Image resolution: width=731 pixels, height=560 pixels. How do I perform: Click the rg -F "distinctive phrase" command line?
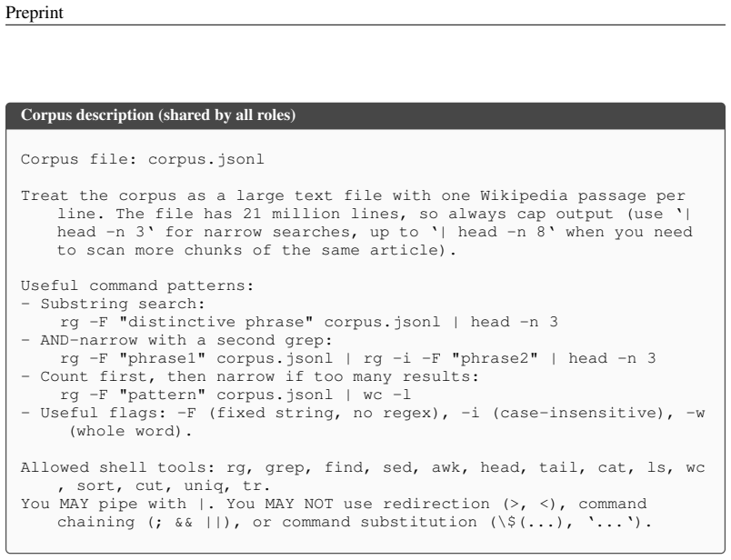click(x=308, y=322)
